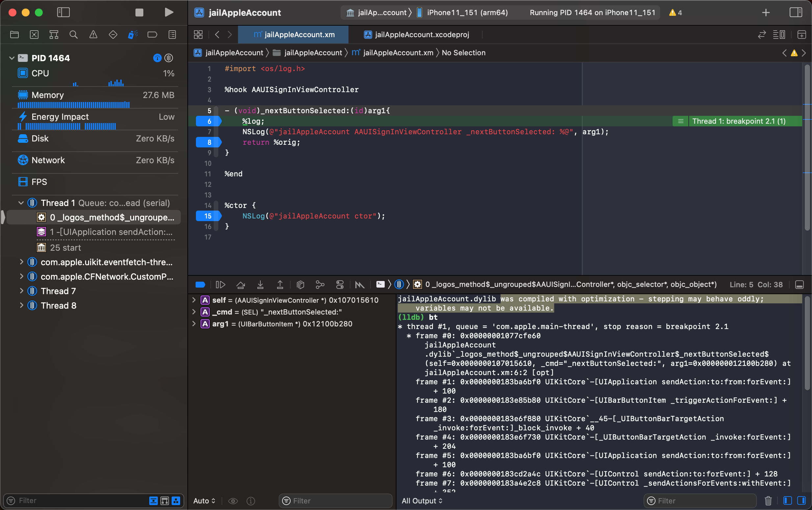Click the 4 warnings indicator
Viewport: 812px width, 510px height.
[675, 13]
